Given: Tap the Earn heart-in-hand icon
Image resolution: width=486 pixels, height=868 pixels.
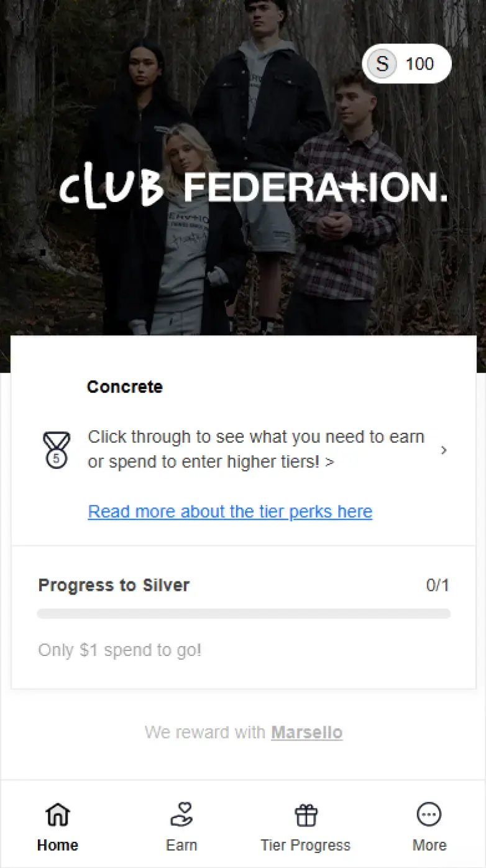Looking at the screenshot, I should tap(181, 815).
